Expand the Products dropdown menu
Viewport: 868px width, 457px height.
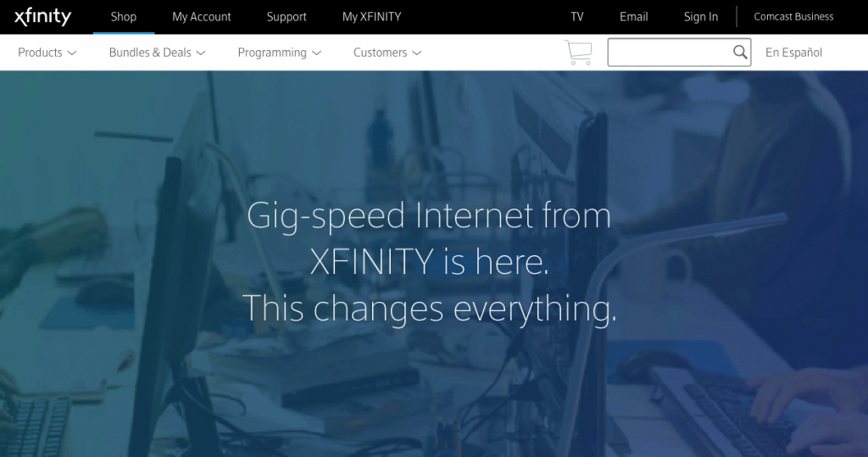[47, 53]
